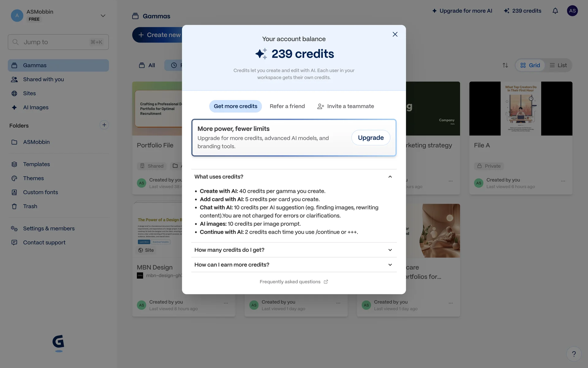Click the Upgrade button
This screenshot has height=368, width=588.
click(371, 138)
